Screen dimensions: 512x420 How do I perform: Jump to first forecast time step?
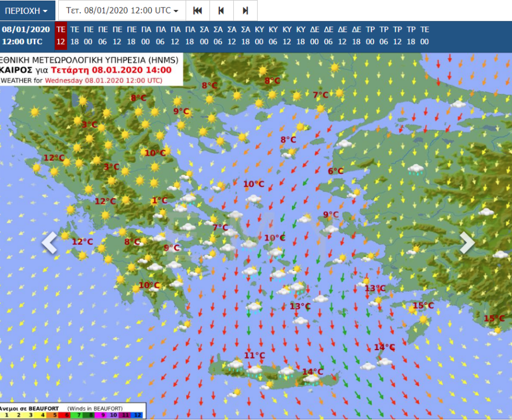197,10
